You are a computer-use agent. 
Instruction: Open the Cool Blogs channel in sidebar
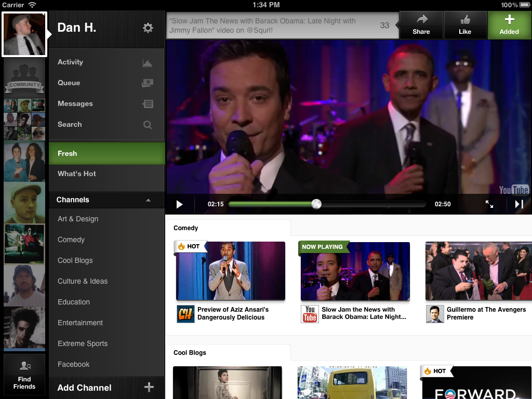click(107, 260)
